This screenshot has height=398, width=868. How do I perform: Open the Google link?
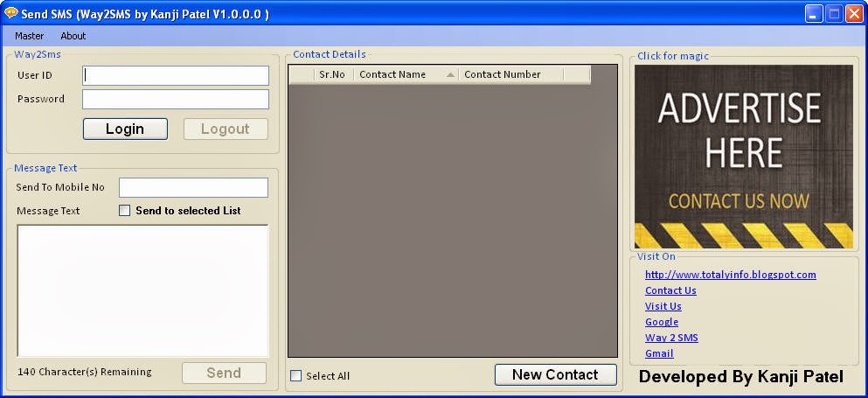(662, 322)
